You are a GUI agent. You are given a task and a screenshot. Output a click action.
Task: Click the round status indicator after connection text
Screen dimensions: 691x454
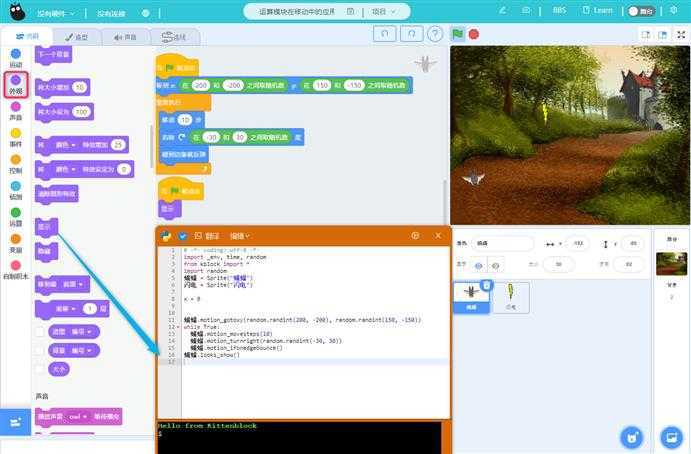[x=145, y=13]
